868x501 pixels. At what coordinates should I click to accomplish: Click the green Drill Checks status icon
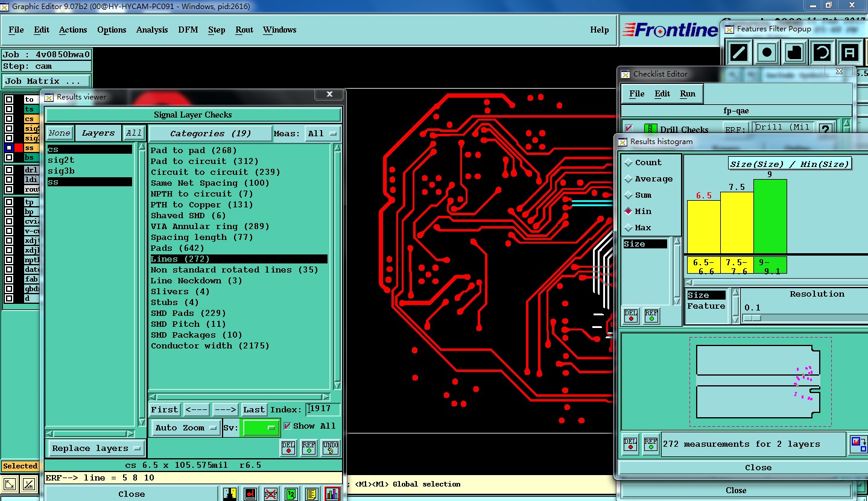[650, 129]
